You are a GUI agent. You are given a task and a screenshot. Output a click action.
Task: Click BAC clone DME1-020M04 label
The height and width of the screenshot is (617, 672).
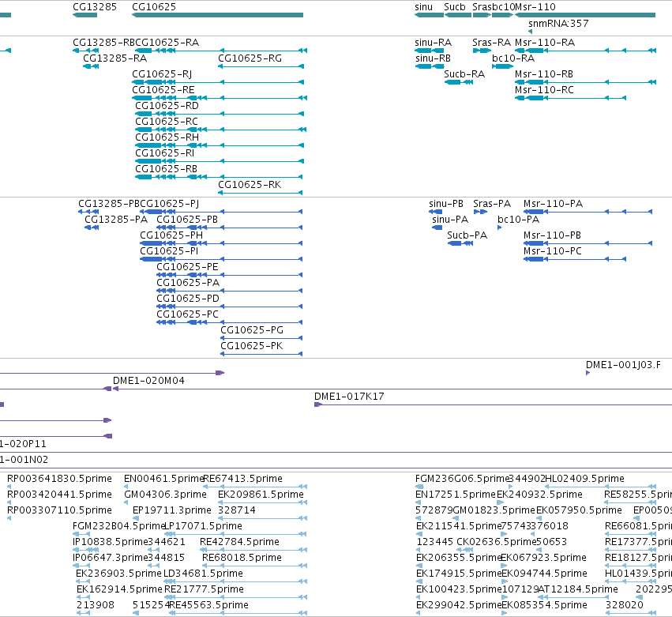click(x=148, y=381)
